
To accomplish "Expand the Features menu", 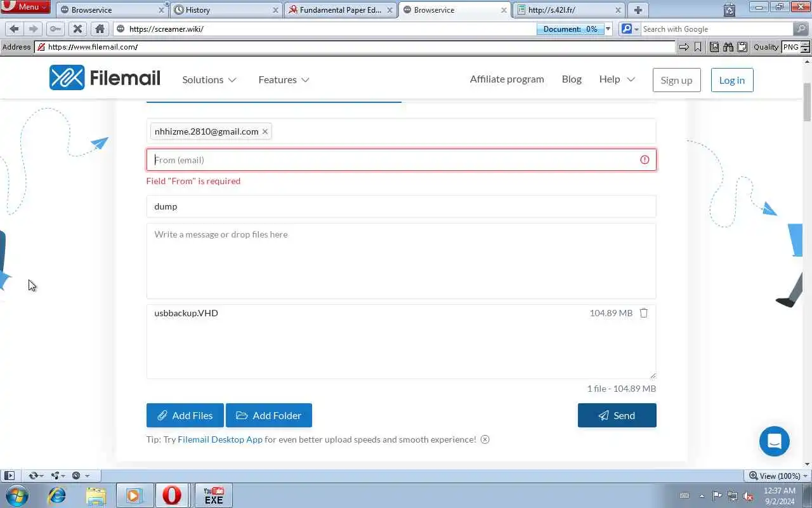I will pos(284,79).
